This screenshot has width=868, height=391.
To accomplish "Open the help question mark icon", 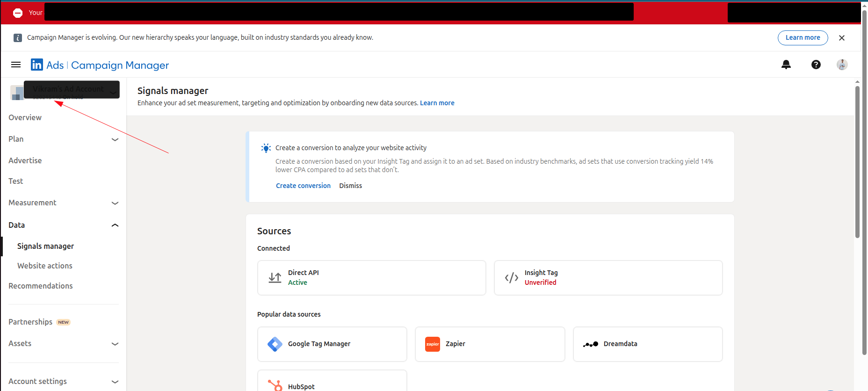I will pos(816,65).
